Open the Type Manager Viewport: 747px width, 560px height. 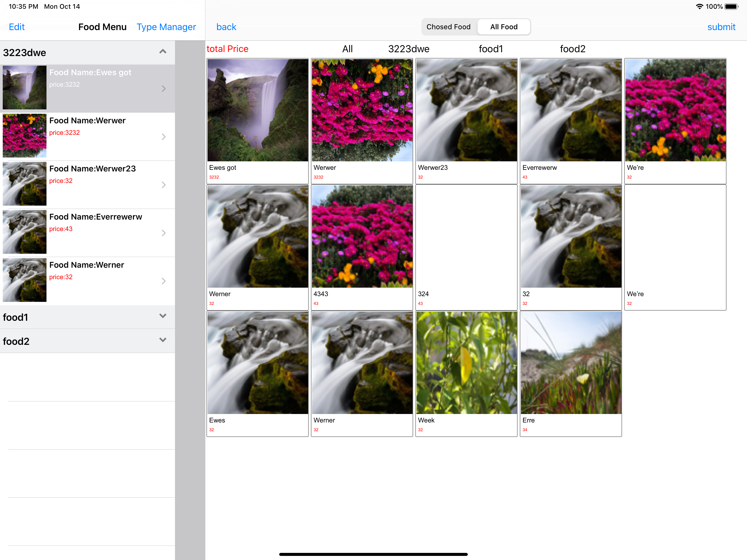coord(166,27)
